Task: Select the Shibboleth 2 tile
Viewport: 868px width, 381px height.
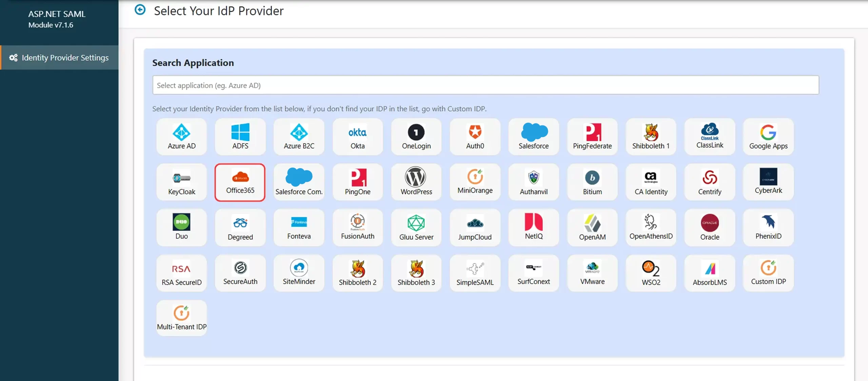Action: (x=357, y=273)
